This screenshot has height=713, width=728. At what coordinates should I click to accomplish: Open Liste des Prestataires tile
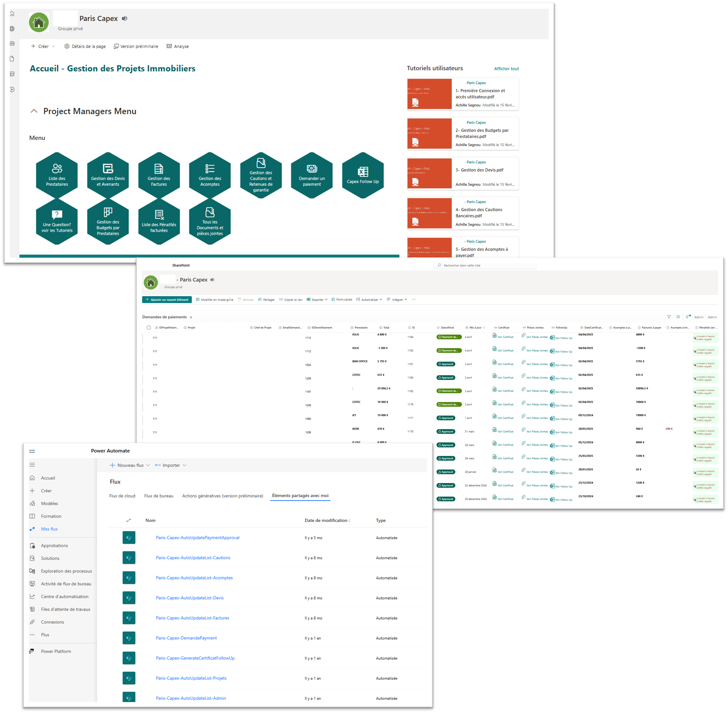pyautogui.click(x=57, y=175)
